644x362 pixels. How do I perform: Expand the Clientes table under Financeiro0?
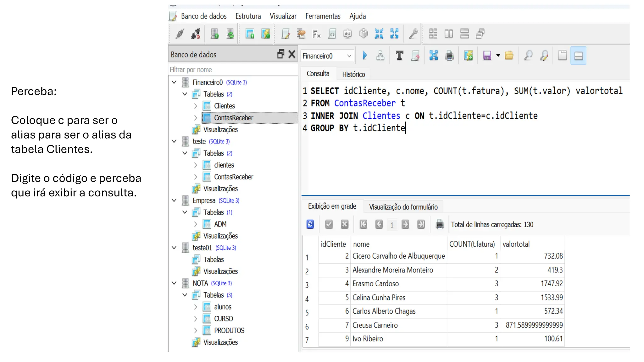click(x=195, y=106)
